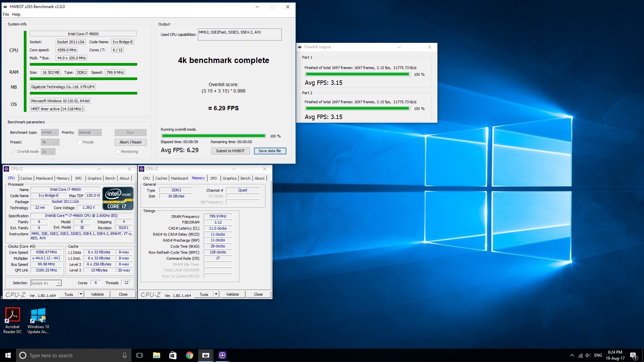The image size is (644, 362).
Task: Open About tab in right CPU-Z
Action: coord(260,178)
